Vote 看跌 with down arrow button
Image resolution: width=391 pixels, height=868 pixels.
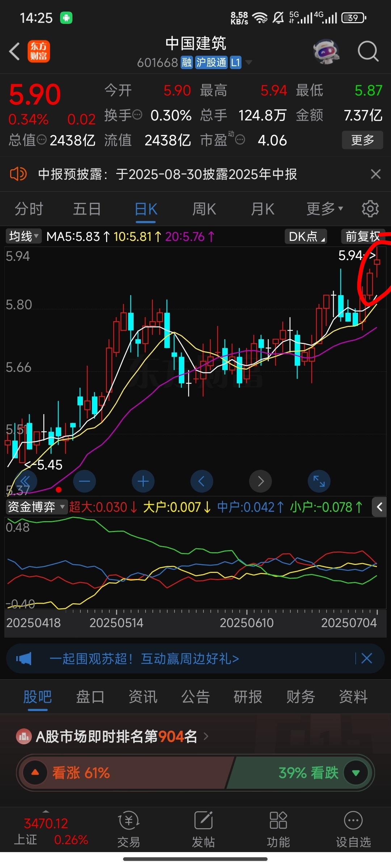[x=356, y=773]
